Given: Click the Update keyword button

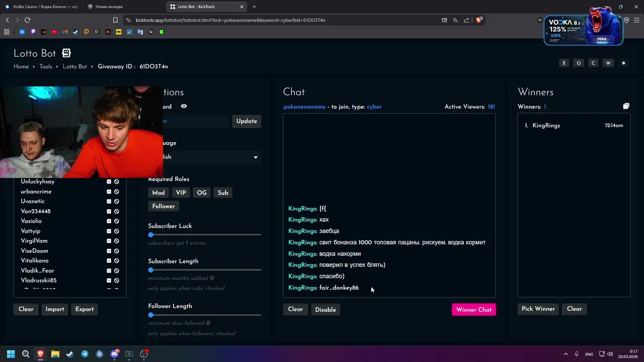Looking at the screenshot, I should pos(247,121).
